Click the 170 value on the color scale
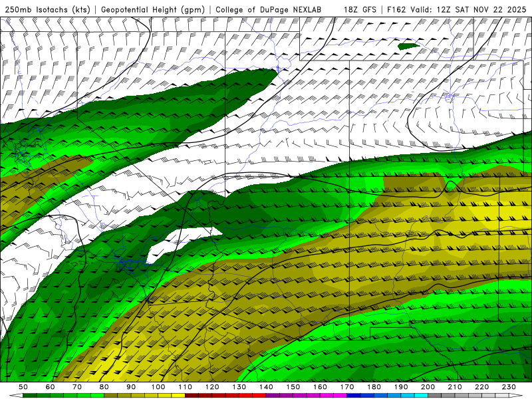 347,387
